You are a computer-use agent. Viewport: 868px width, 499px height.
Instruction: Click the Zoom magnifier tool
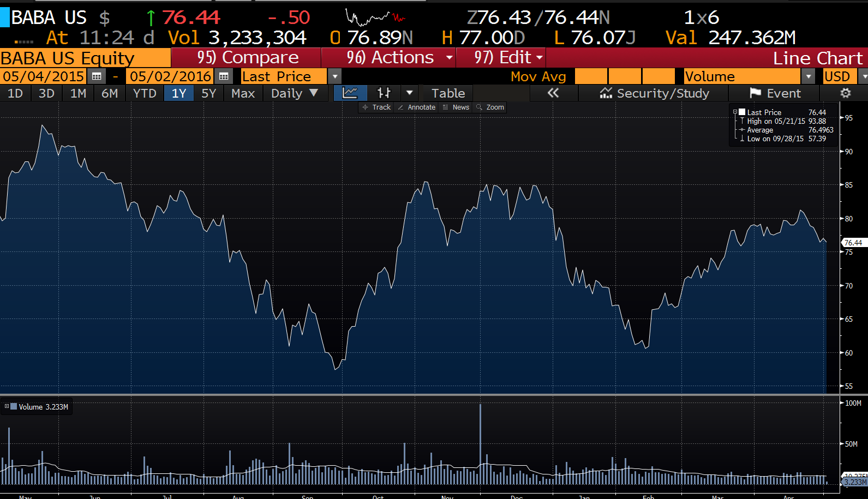click(490, 107)
